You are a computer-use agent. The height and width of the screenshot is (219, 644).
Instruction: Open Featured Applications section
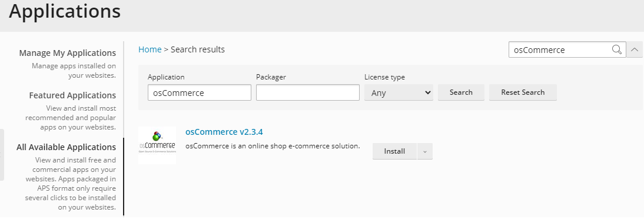click(72, 95)
